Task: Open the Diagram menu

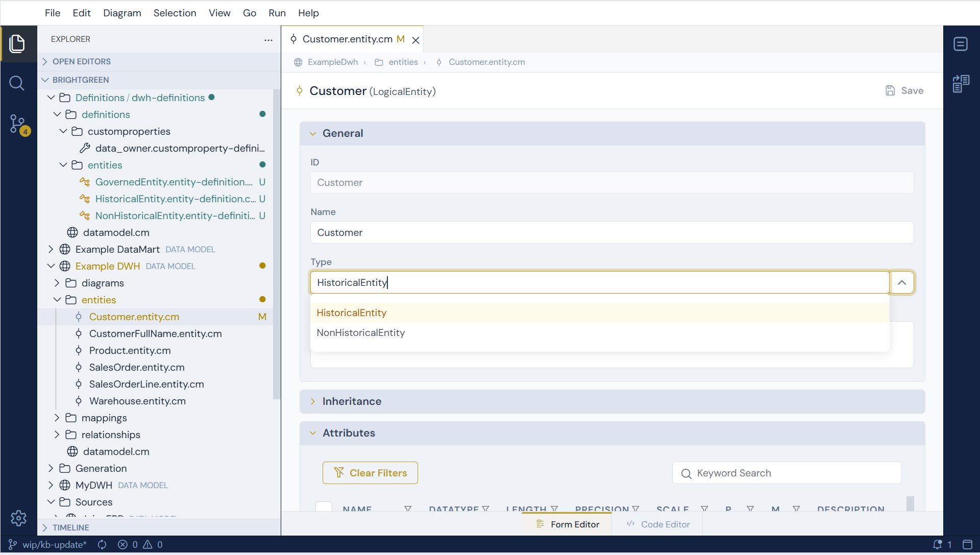Action: click(122, 13)
